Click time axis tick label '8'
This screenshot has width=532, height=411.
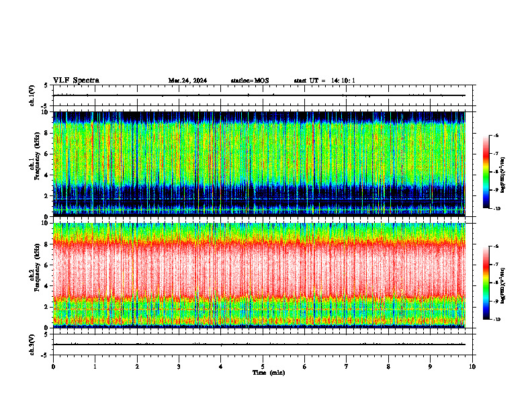tap(388, 367)
